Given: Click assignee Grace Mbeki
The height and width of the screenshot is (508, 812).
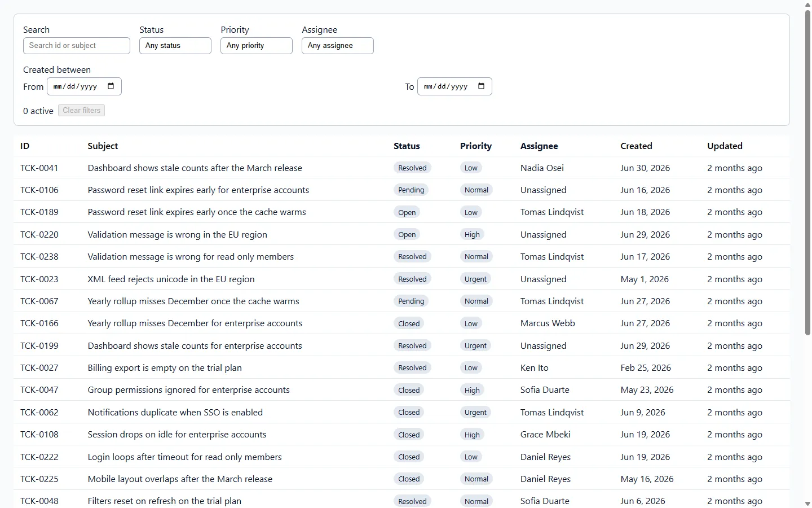Looking at the screenshot, I should tap(545, 434).
